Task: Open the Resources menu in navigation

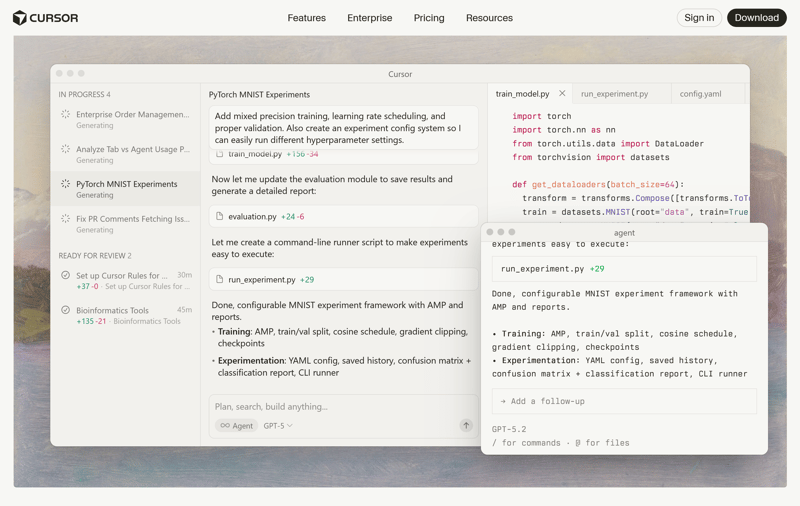Action: pos(489,18)
